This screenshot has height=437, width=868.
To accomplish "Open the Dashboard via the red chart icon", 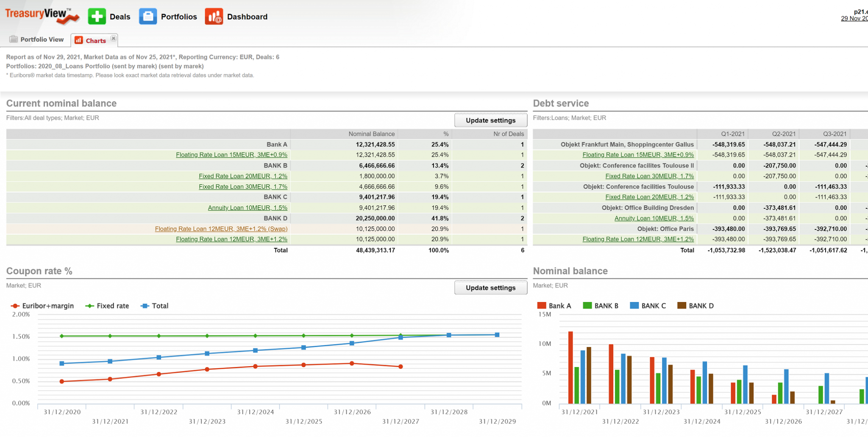I will pyautogui.click(x=214, y=16).
